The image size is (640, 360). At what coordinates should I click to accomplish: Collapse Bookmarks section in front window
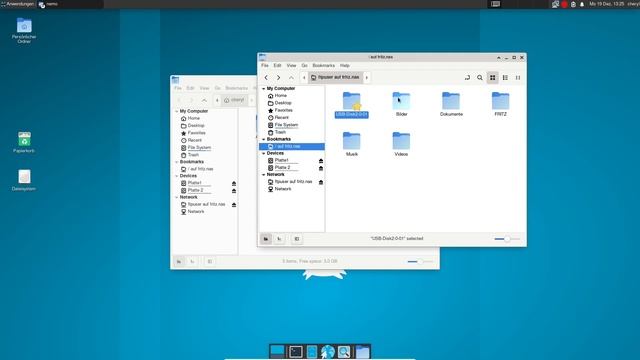point(264,139)
